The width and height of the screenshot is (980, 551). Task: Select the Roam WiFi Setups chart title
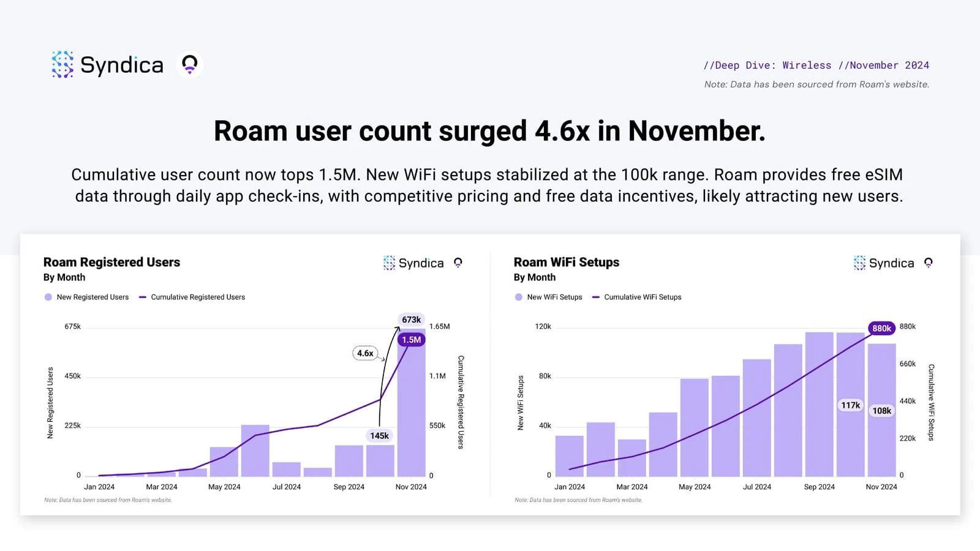[x=566, y=262]
